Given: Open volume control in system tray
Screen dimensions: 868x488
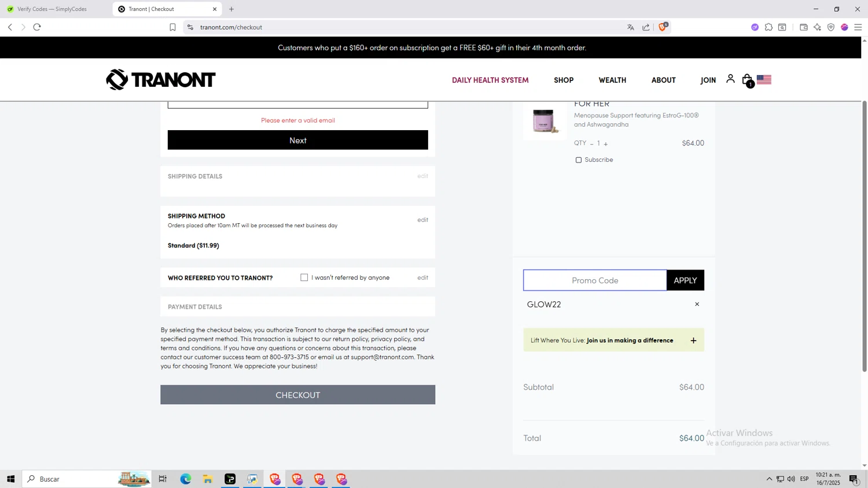Looking at the screenshot, I should click(x=791, y=479).
